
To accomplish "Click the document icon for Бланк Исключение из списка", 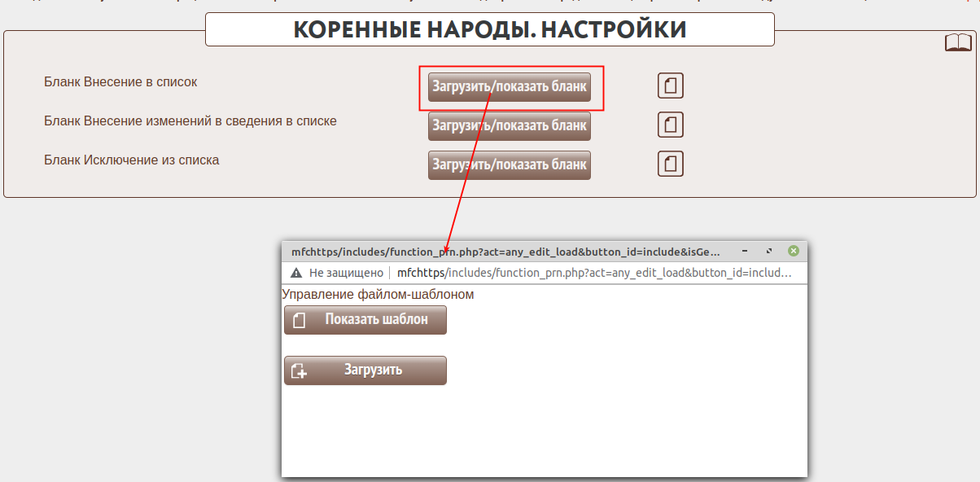I will 670,164.
